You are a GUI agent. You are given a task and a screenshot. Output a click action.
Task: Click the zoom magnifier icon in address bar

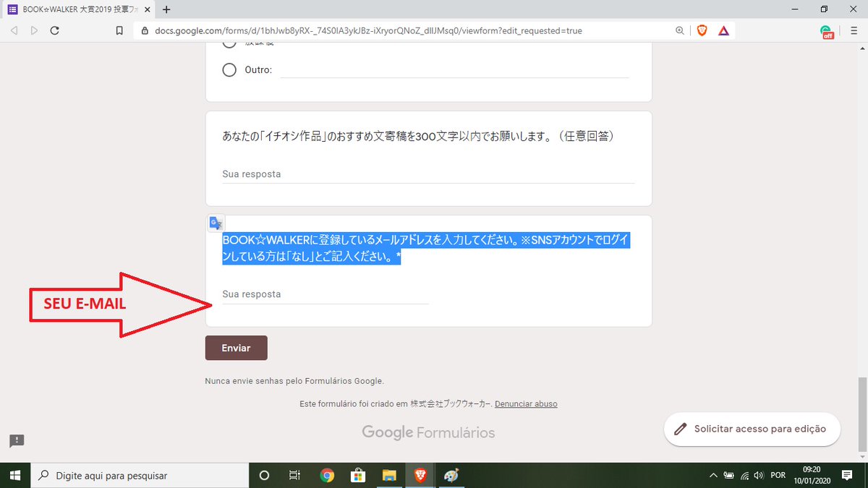679,31
